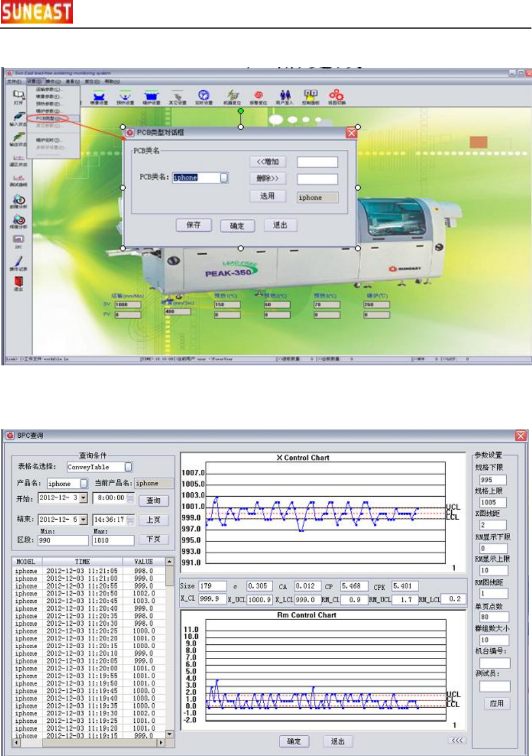Image resolution: width=532 pixels, height=756 pixels.
Task: Click the 保存 button in PCB dialog
Action: (194, 225)
